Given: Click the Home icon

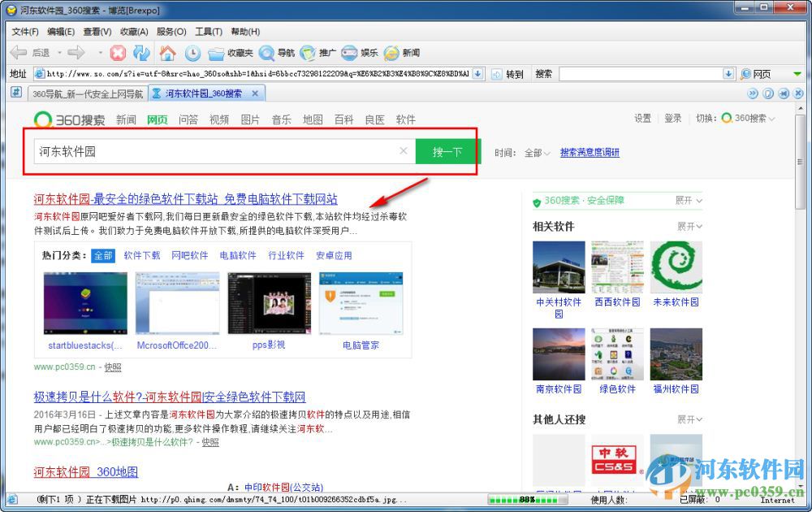Looking at the screenshot, I should (168, 53).
